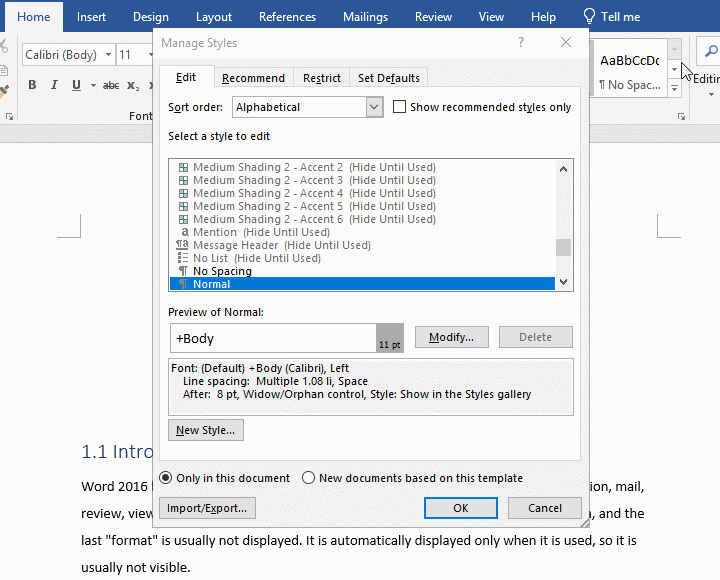Open the Set Defaults tab

(x=389, y=78)
